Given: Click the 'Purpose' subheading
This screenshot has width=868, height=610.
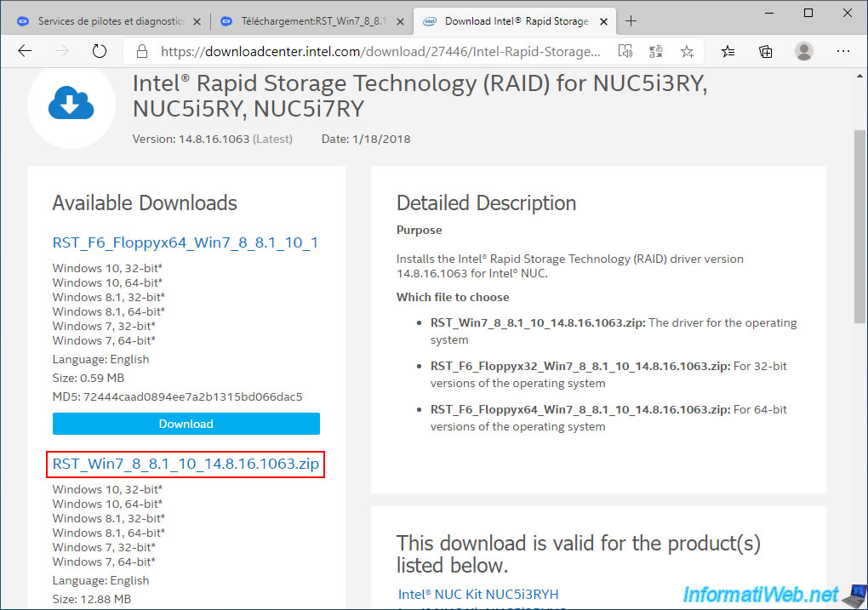Looking at the screenshot, I should coord(419,231).
